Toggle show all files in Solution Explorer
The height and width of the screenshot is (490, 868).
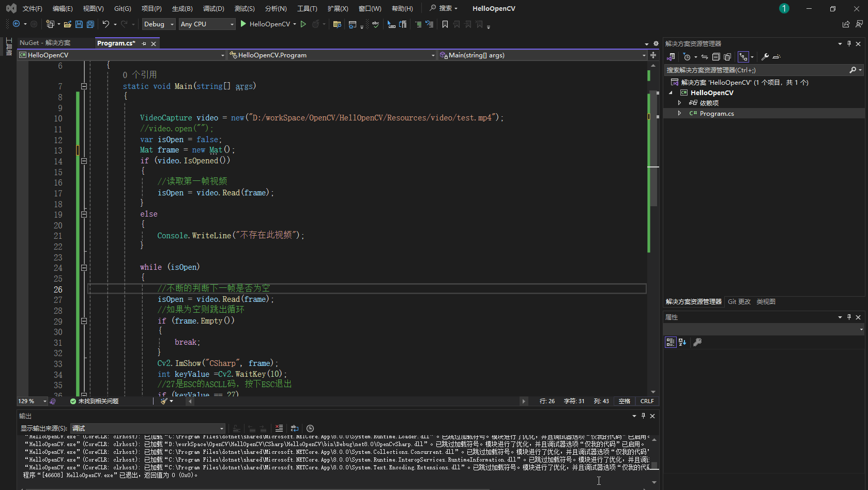(x=727, y=57)
